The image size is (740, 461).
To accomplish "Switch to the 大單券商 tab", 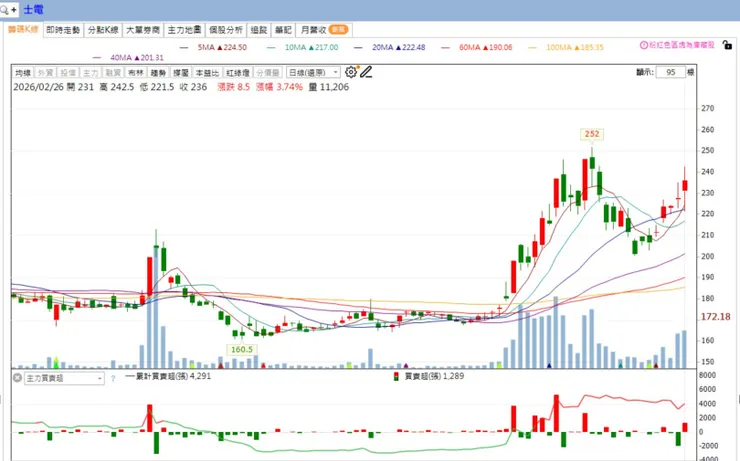I will point(143,30).
